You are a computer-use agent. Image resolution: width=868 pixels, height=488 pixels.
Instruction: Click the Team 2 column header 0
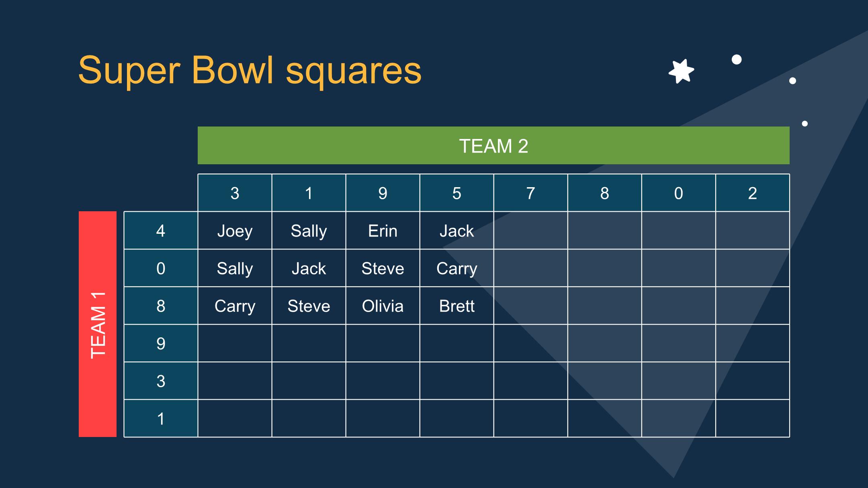click(678, 193)
